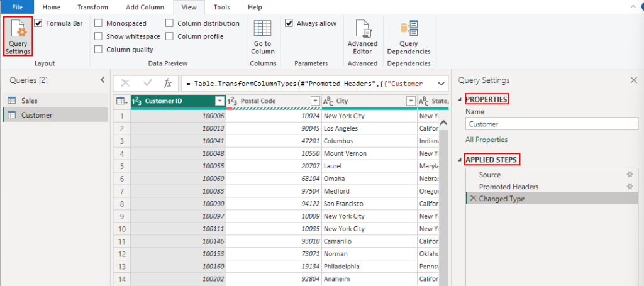644x286 pixels.
Task: Open Customer ID column filter dropdown
Action: 220,101
